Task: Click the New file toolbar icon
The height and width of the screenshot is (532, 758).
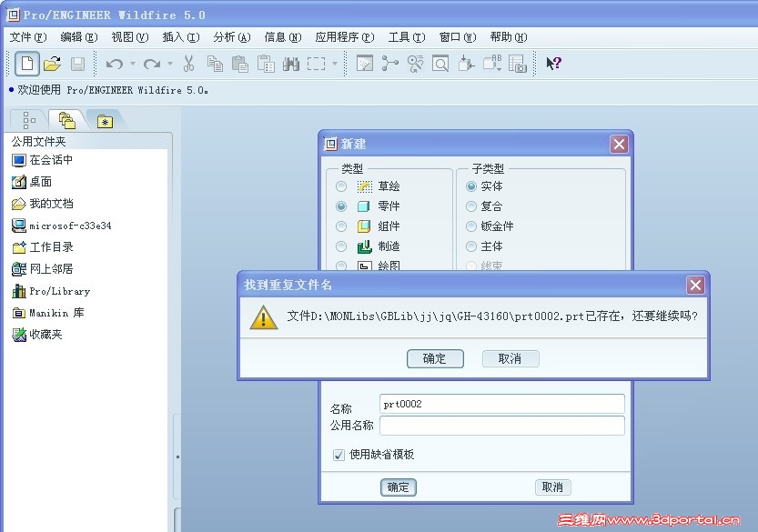Action: [27, 64]
